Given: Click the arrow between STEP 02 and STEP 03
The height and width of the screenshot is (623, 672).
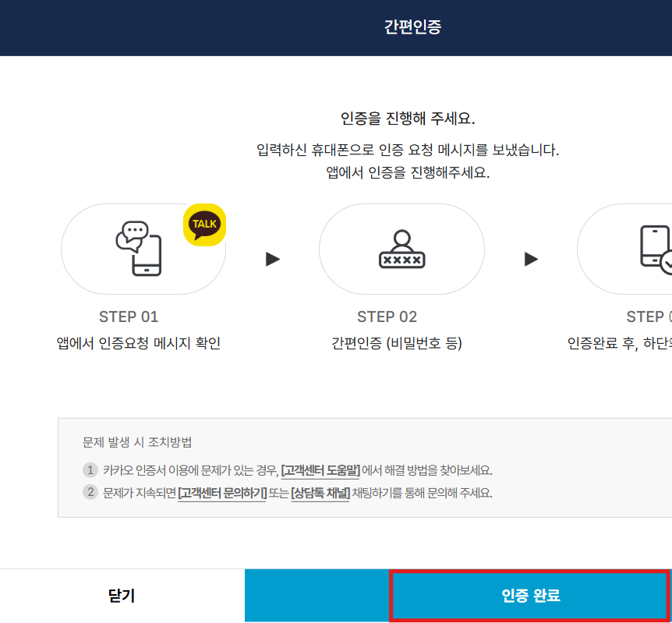Looking at the screenshot, I should (x=530, y=257).
